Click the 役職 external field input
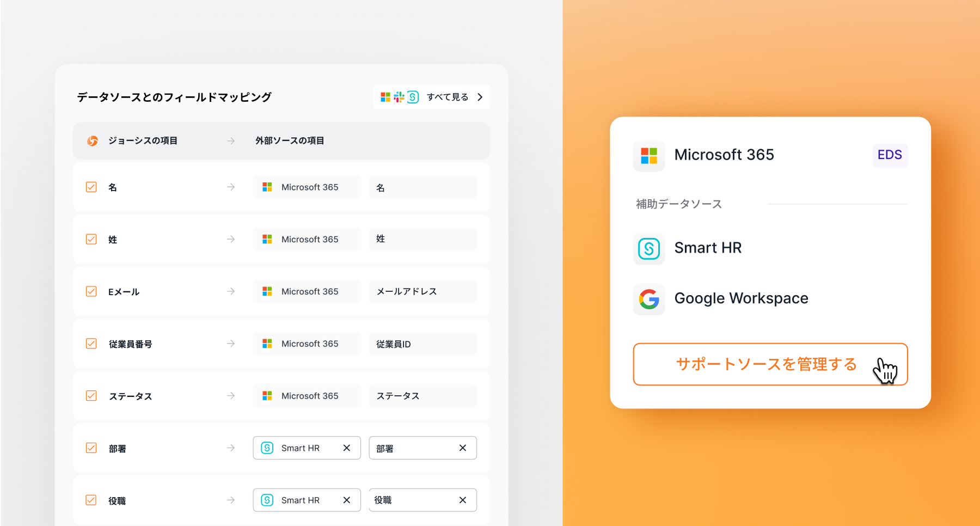 [423, 500]
